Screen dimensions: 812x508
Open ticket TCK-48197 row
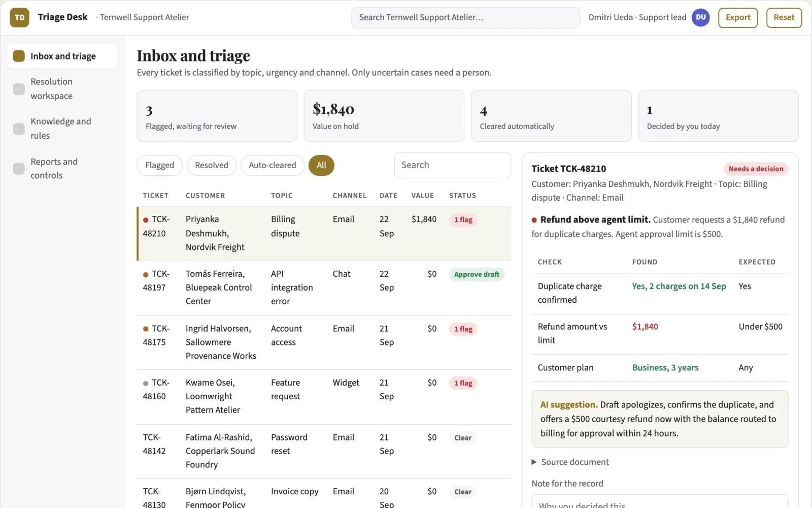[324, 288]
